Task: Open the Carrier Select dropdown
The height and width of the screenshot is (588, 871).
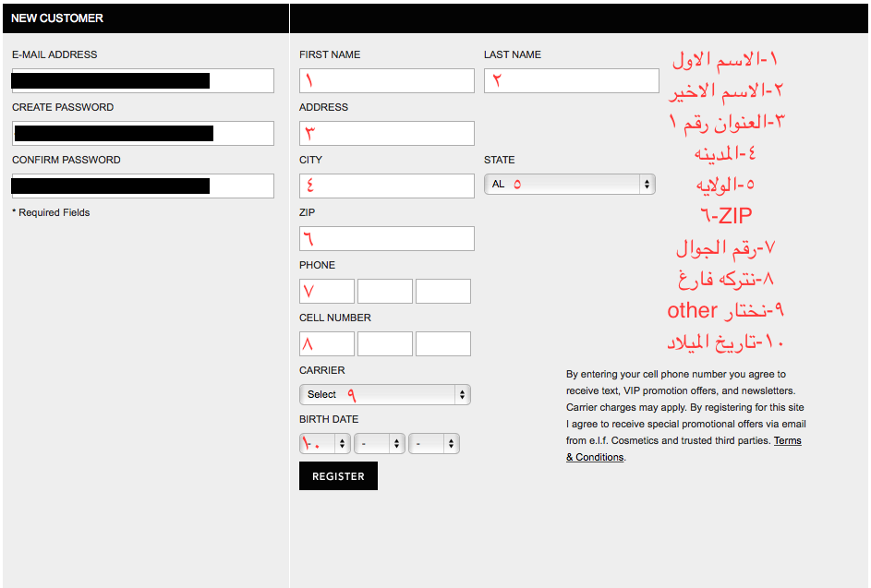Action: (385, 395)
